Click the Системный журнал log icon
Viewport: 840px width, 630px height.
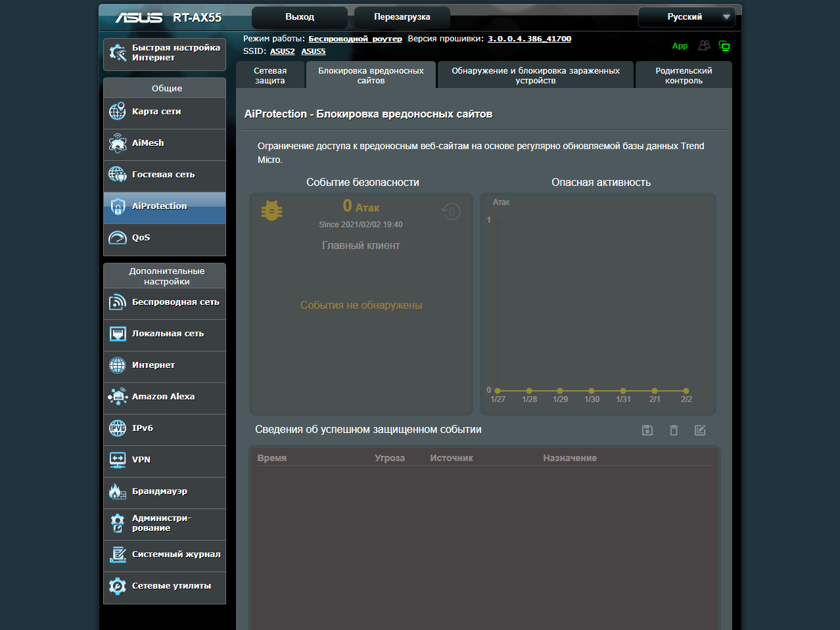click(x=118, y=554)
